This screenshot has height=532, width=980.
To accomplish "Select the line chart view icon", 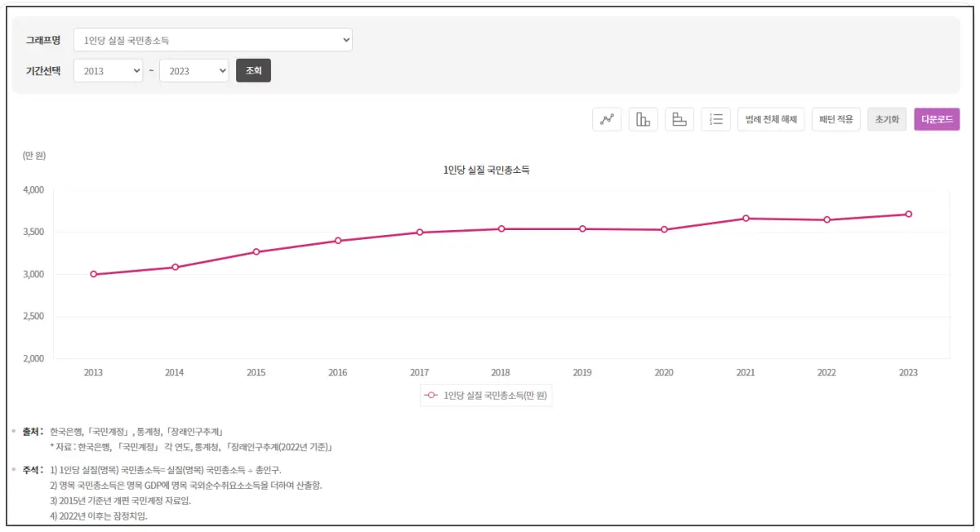I will click(x=606, y=119).
